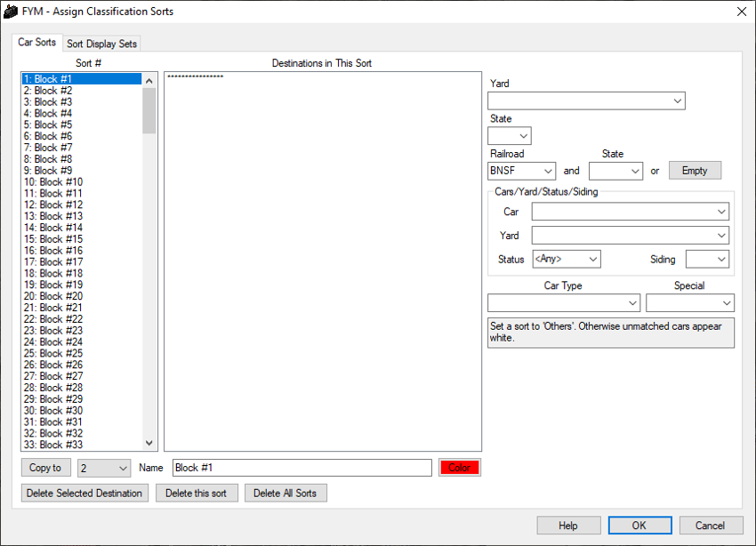Select '3: Block #3' in sort list
Viewport: 756px width, 546px height.
click(x=82, y=101)
